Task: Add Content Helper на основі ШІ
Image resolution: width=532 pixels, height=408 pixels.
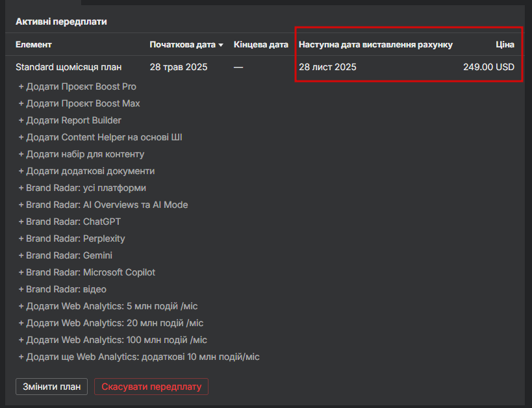Action: tap(101, 137)
